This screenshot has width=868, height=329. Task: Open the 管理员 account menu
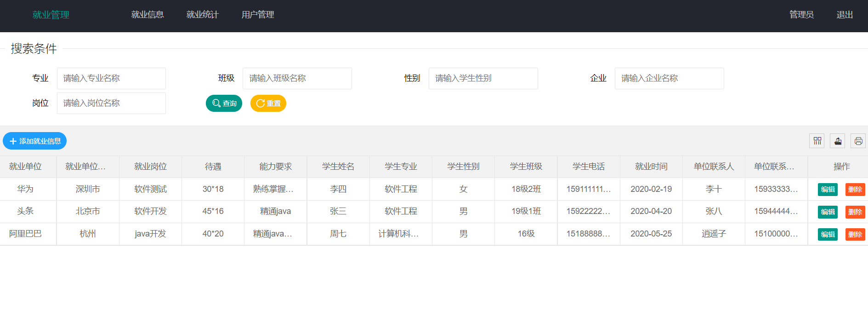tap(801, 15)
